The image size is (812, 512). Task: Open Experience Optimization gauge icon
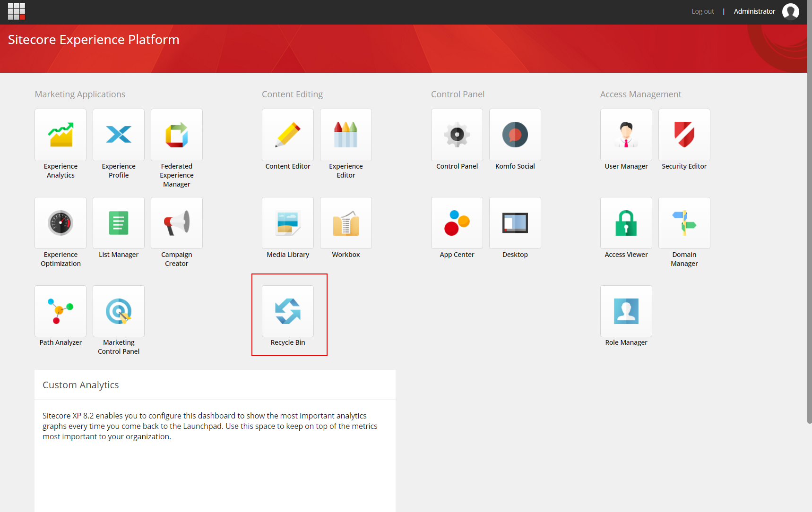point(60,223)
